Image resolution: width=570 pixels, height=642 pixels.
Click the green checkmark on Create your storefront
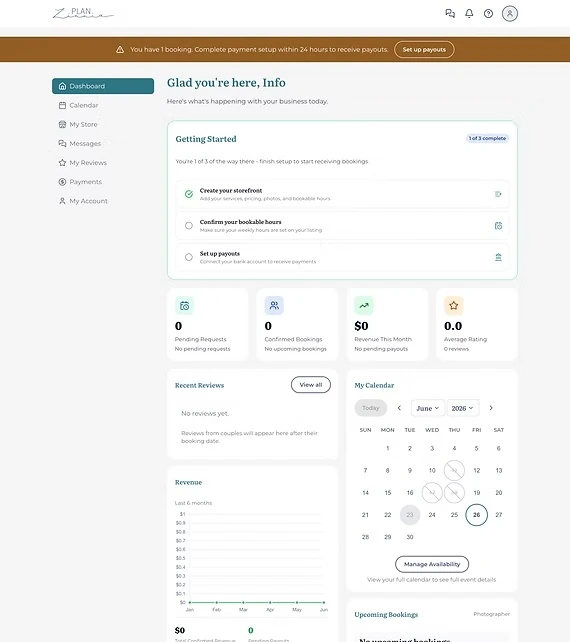(x=189, y=194)
